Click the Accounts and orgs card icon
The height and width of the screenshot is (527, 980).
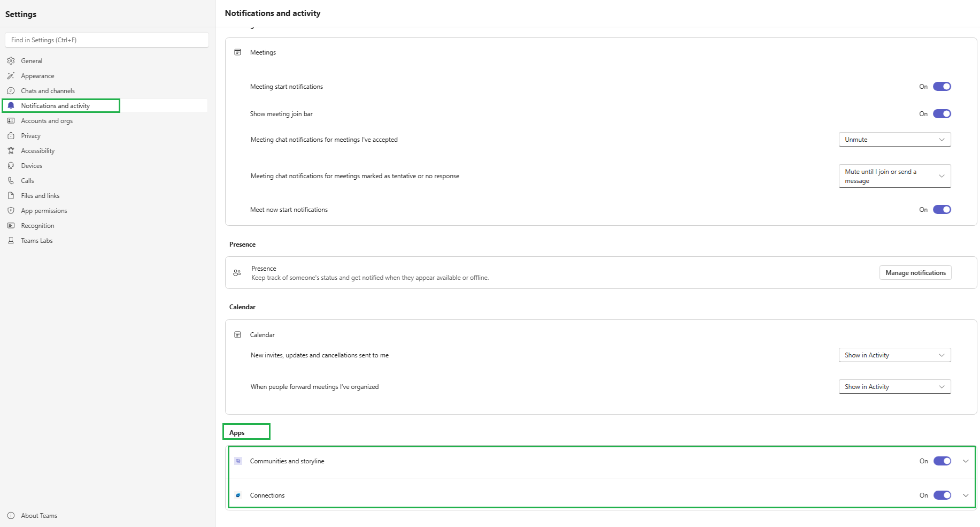pos(11,121)
